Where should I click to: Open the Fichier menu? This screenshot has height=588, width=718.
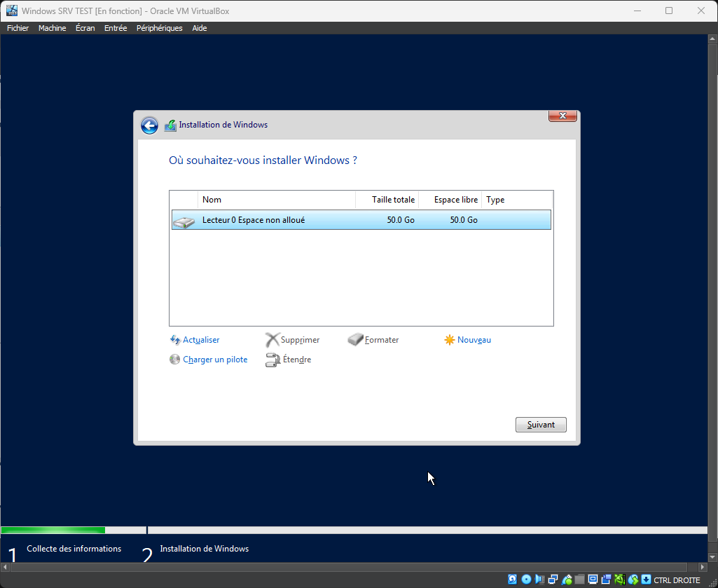point(18,28)
